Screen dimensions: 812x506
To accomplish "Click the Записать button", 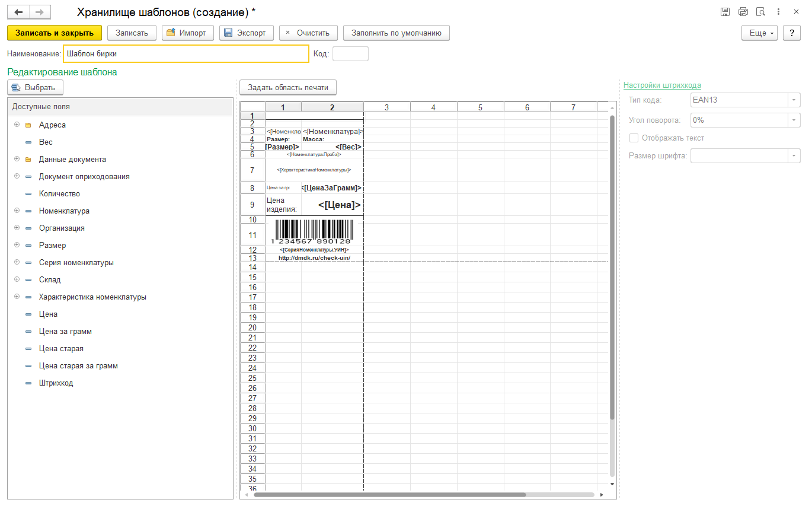I will (x=132, y=33).
